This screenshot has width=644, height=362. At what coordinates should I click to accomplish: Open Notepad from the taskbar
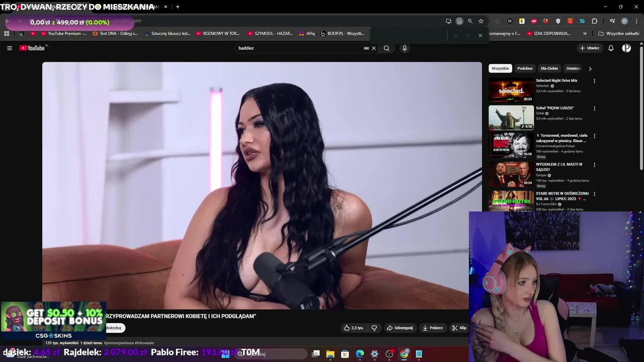click(x=419, y=354)
